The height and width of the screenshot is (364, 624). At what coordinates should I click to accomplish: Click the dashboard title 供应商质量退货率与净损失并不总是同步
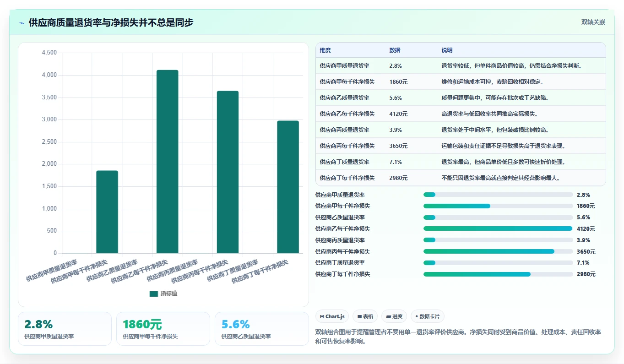(x=111, y=23)
